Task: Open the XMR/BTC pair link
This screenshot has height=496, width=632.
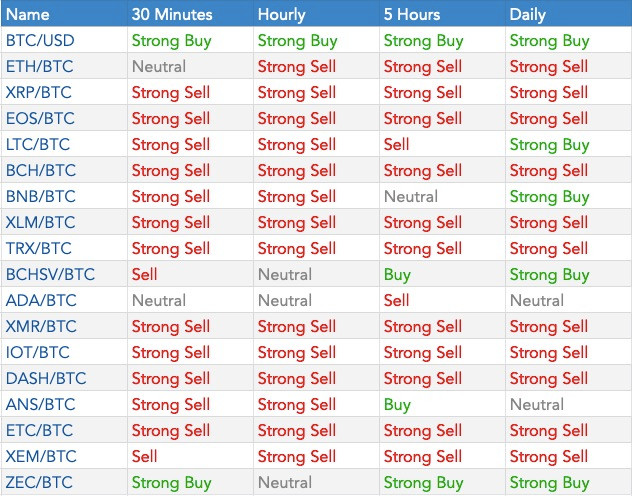Action: (x=41, y=326)
